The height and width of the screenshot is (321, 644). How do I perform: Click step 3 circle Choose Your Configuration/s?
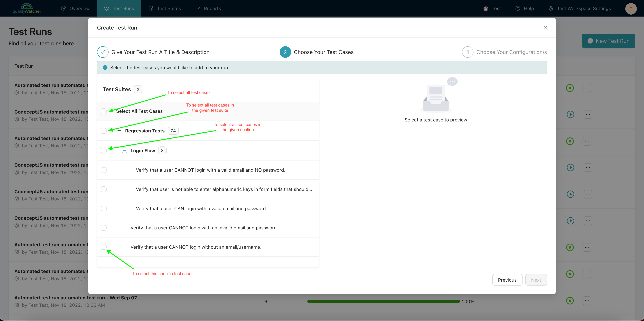(x=468, y=52)
